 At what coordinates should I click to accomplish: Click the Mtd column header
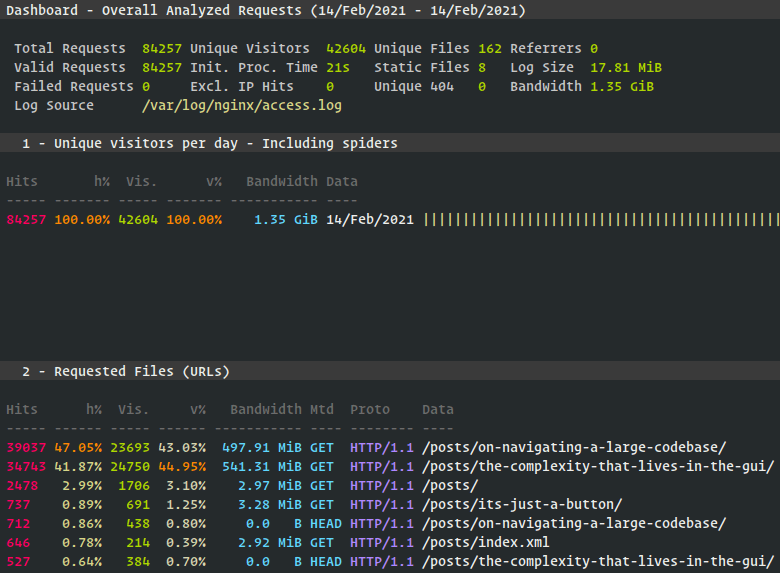(321, 409)
